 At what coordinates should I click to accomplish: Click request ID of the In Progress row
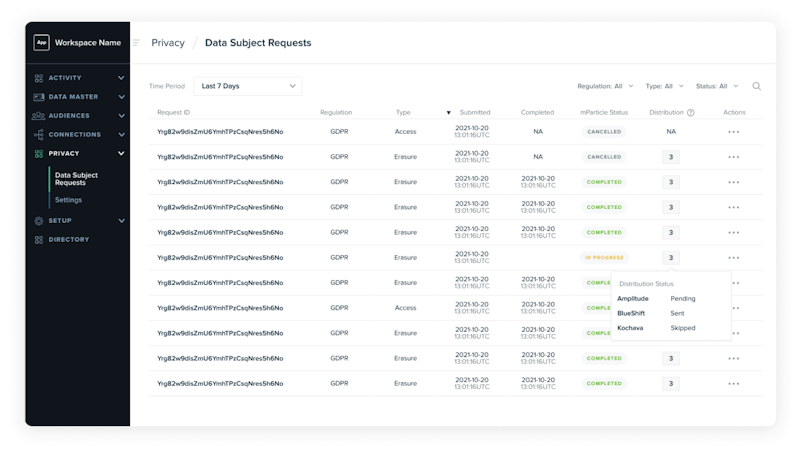click(220, 258)
